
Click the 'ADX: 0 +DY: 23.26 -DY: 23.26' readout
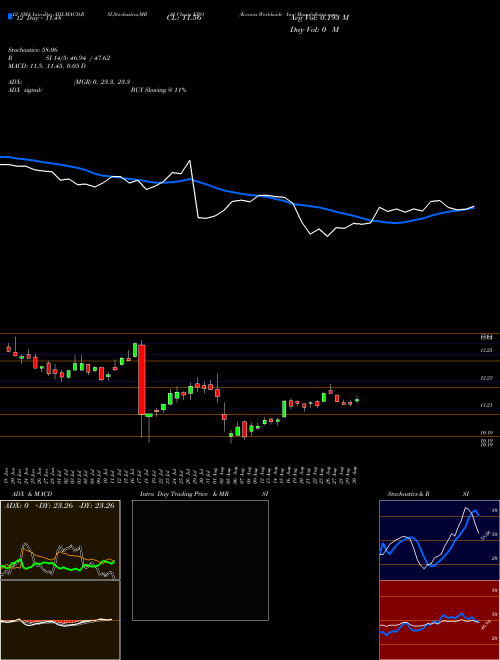pos(59,506)
